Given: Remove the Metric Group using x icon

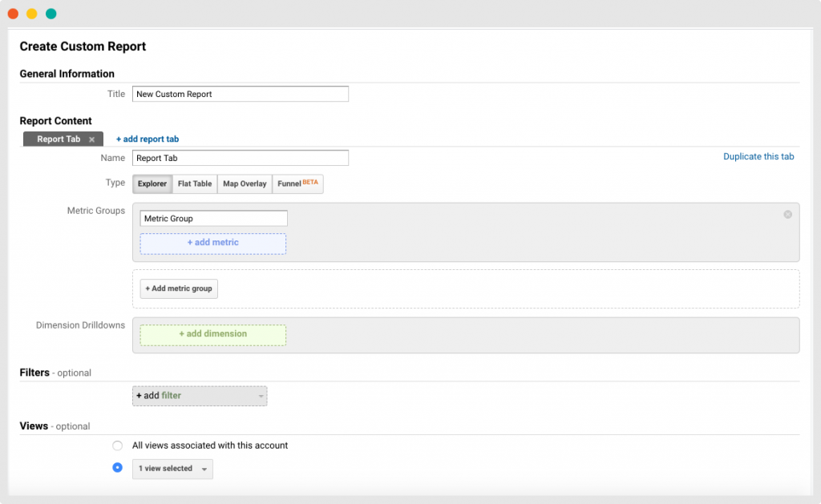Looking at the screenshot, I should click(787, 215).
